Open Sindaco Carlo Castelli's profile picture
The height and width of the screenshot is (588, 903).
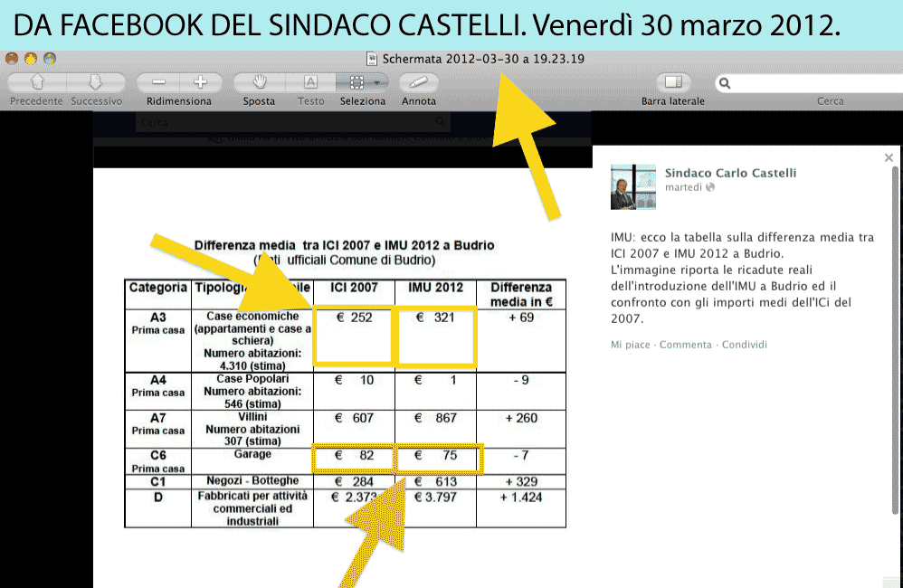[x=632, y=186]
